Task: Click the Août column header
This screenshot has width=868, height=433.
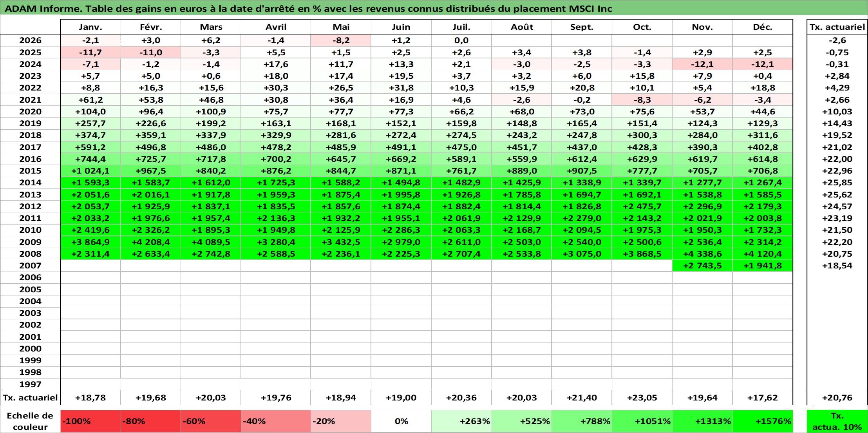Action: (522, 27)
